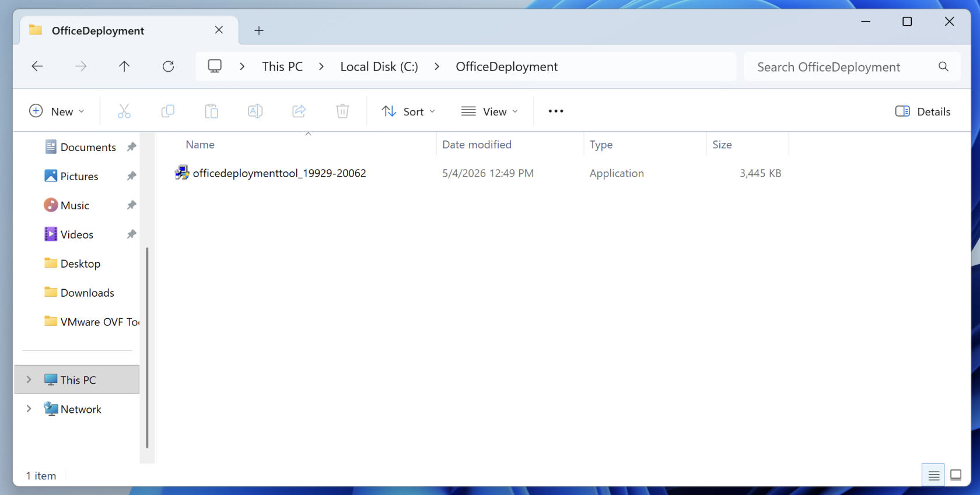
Task: Maximize the File Explorer window
Action: [x=907, y=22]
